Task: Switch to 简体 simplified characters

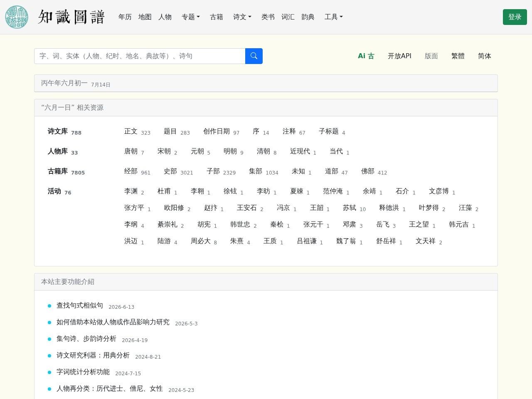Action: pyautogui.click(x=485, y=56)
